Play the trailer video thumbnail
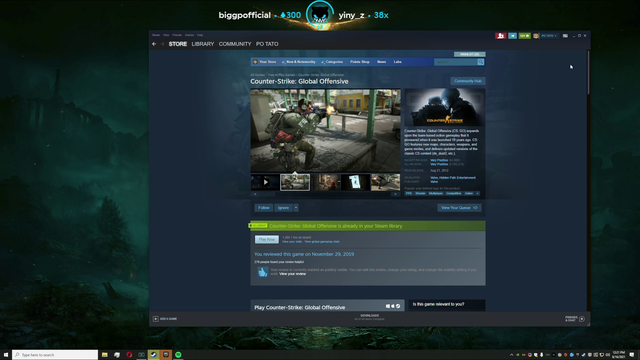Image resolution: width=640 pixels, height=360 pixels. coord(265,182)
